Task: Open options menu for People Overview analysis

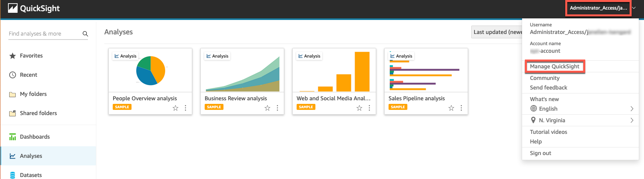Action: tap(185, 108)
